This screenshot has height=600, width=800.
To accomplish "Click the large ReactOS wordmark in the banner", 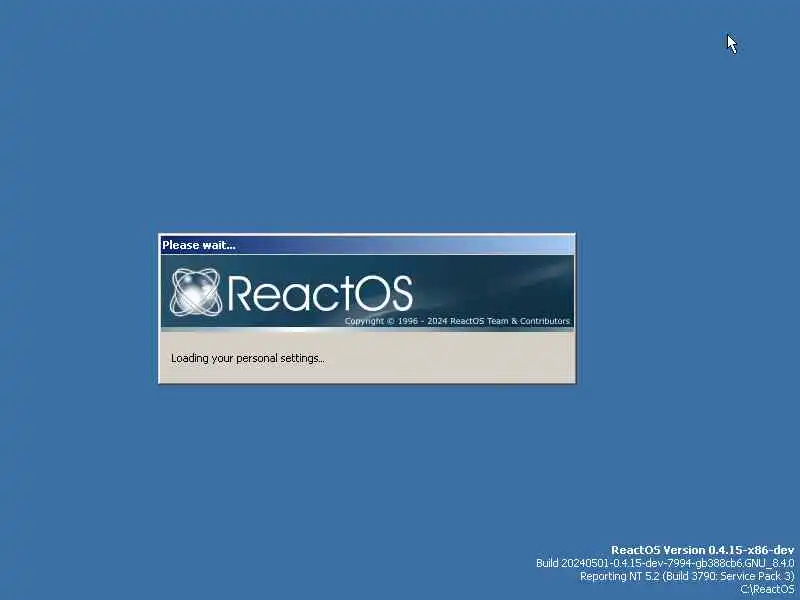I will [320, 293].
